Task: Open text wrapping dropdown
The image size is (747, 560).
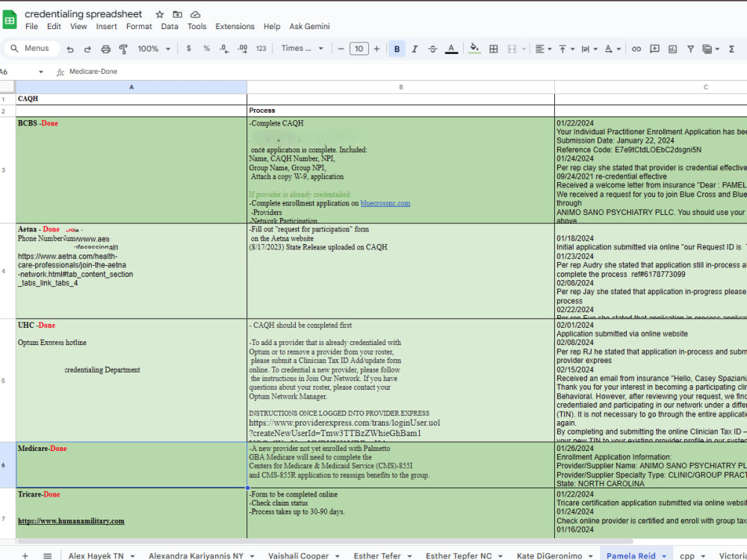Action: point(589,49)
